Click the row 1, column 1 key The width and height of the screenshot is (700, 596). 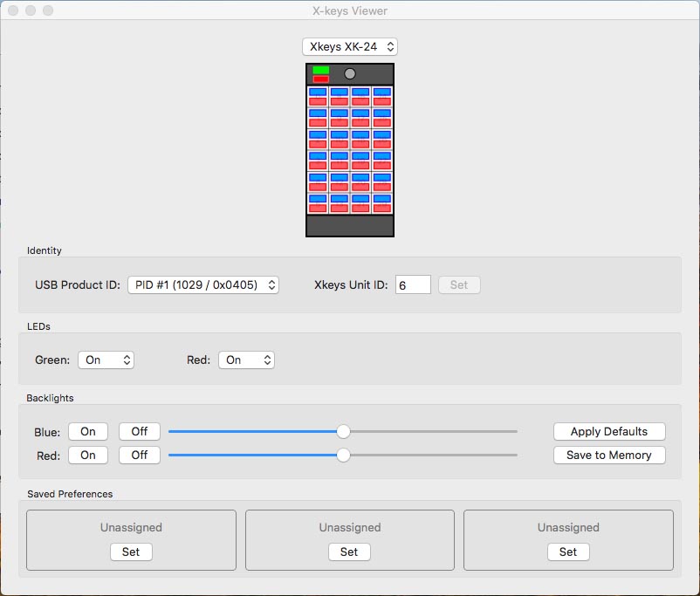pyautogui.click(x=318, y=97)
